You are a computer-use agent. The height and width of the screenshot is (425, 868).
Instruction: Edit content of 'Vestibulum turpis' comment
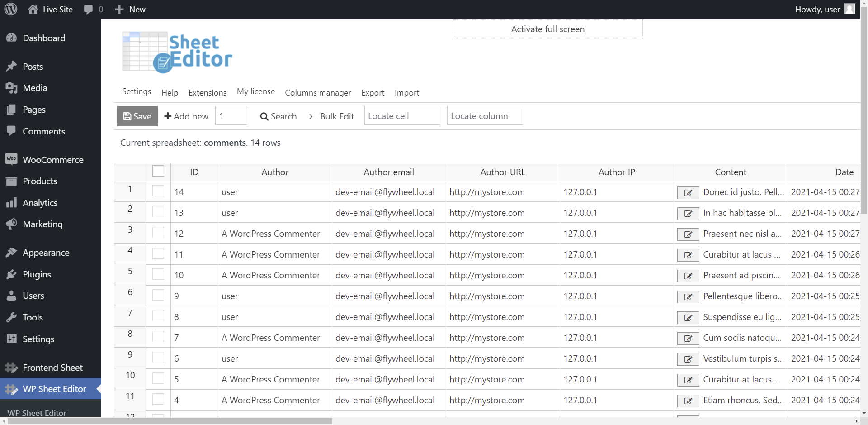click(x=688, y=359)
